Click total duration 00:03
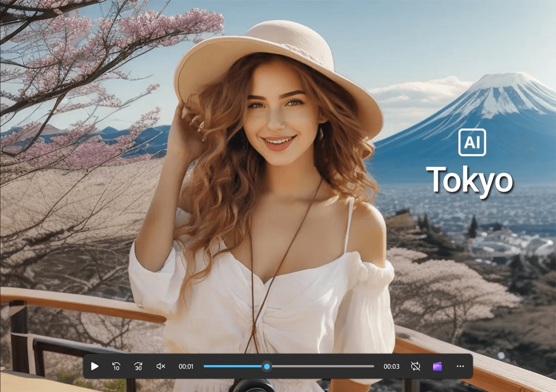The height and width of the screenshot is (392, 556). [391, 366]
